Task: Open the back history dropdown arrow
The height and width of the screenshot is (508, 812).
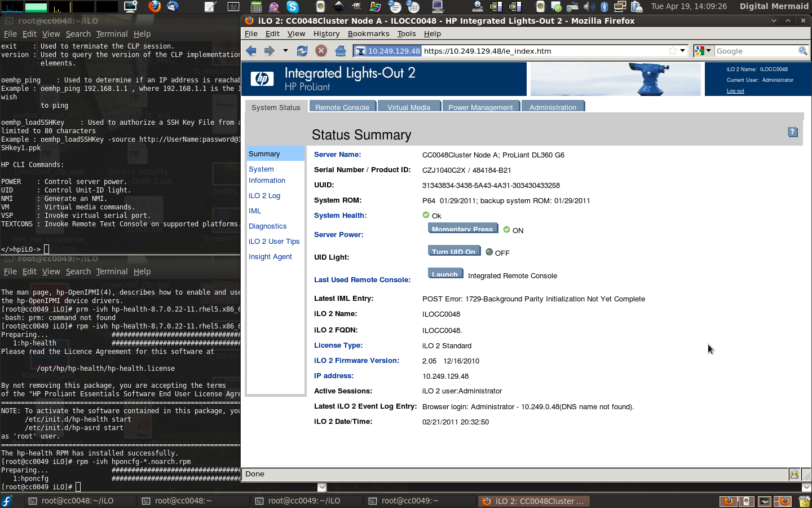Action: [285, 51]
